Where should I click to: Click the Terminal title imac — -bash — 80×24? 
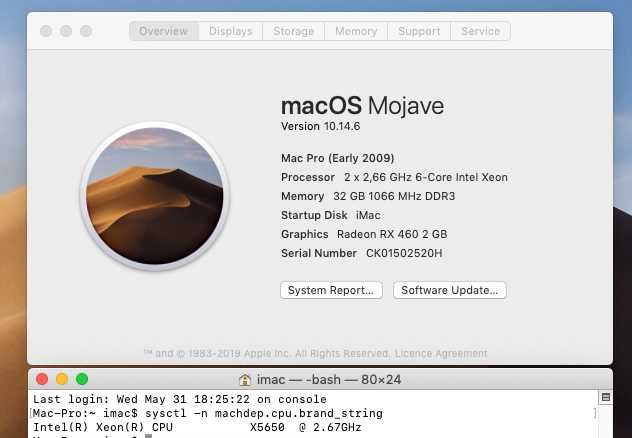[x=329, y=380]
